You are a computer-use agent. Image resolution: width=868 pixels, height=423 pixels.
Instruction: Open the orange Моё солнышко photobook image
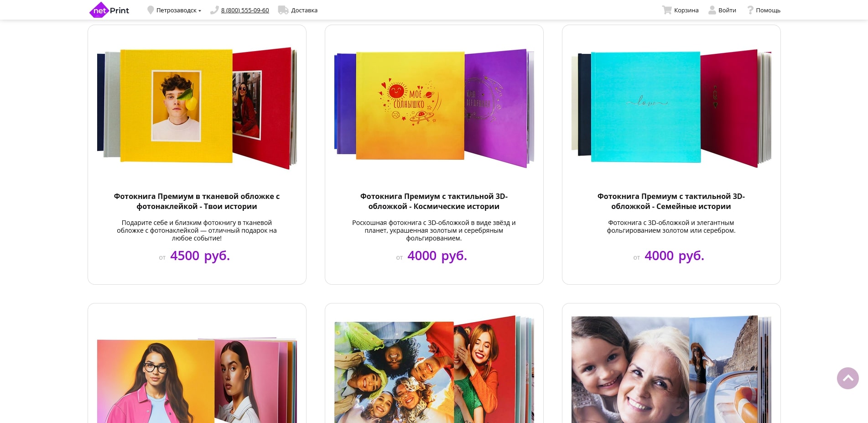click(x=434, y=108)
